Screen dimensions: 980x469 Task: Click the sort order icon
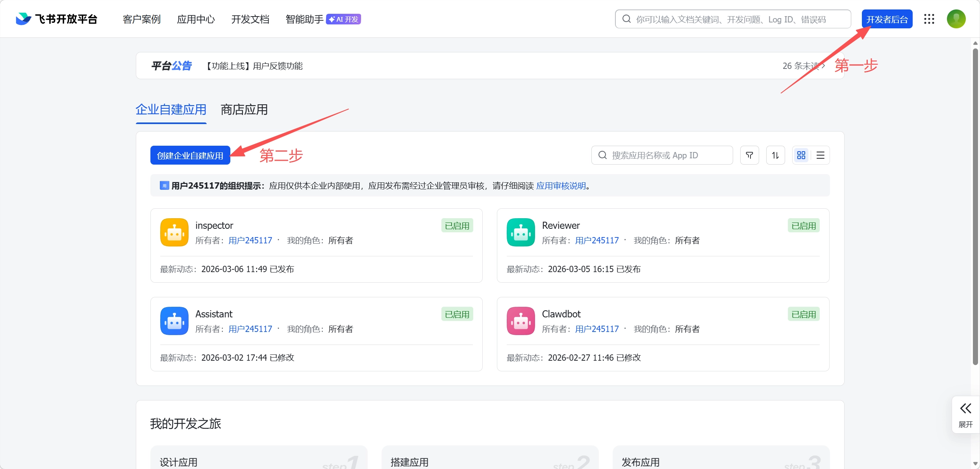(x=775, y=155)
